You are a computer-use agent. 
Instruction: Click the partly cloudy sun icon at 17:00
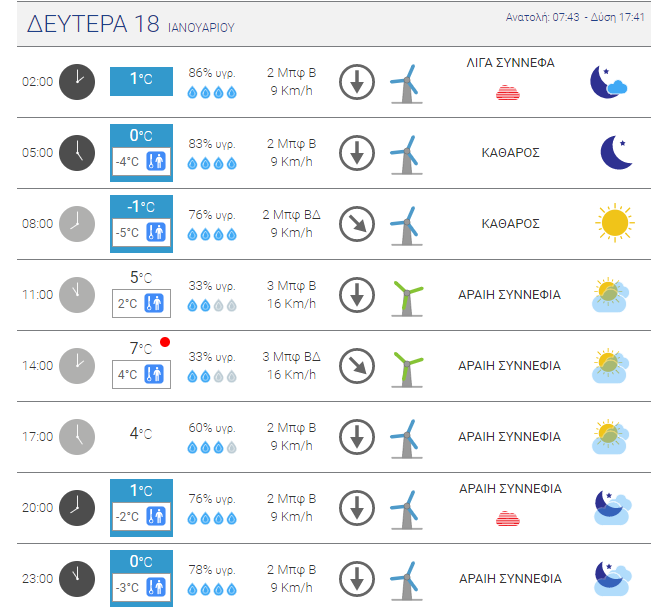(610, 437)
